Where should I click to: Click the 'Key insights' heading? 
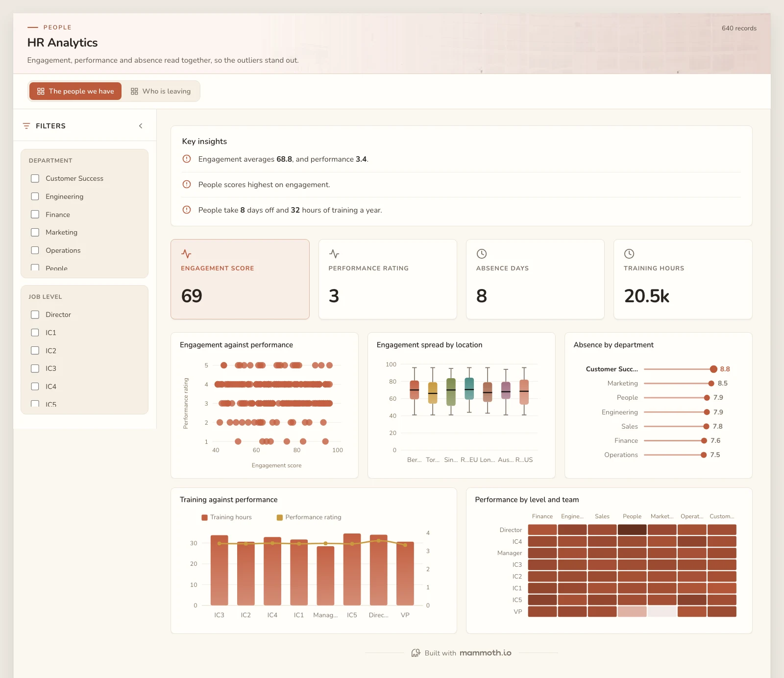click(204, 141)
